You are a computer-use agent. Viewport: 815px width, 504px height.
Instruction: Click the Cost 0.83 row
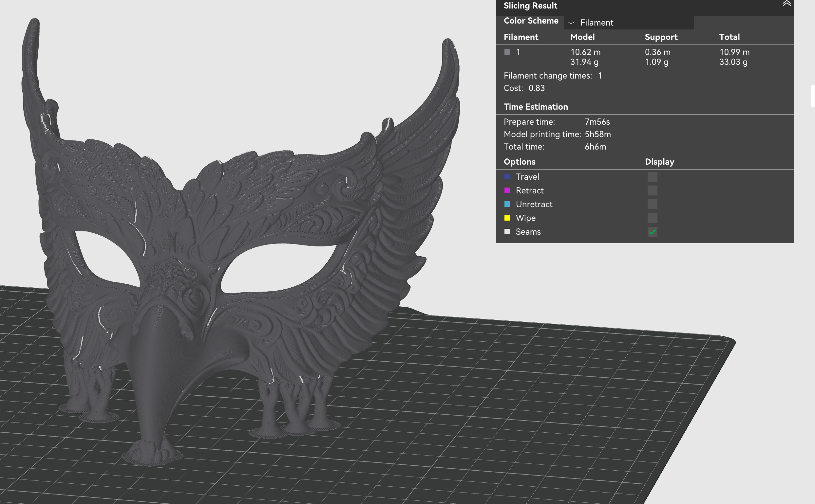[524, 88]
